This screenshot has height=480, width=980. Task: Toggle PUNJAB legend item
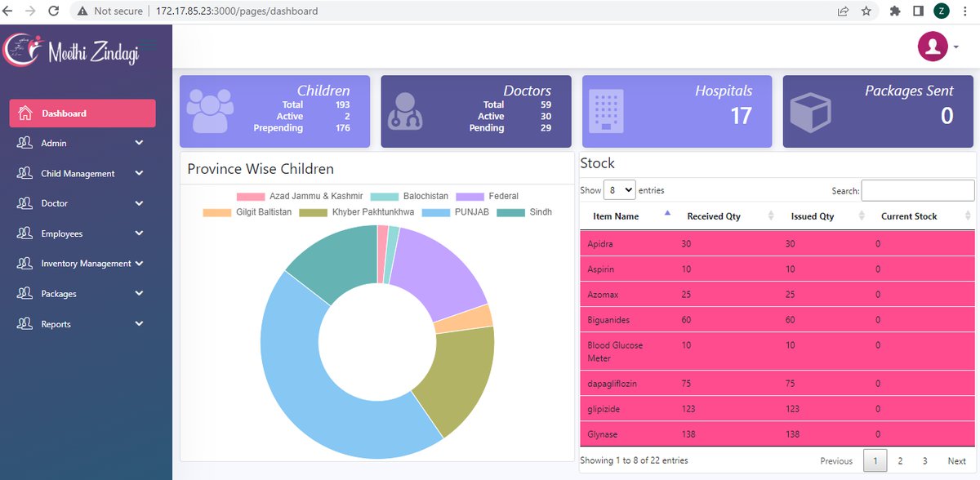(457, 212)
